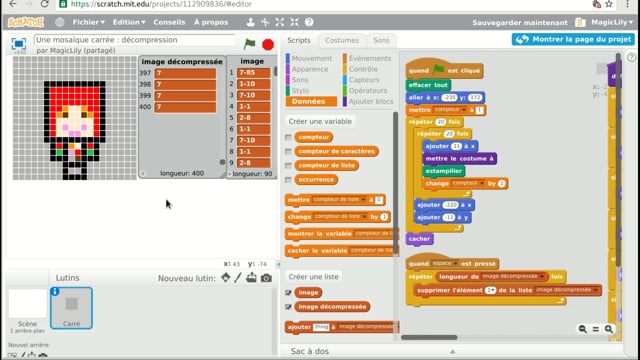Image resolution: width=640 pixels, height=360 pixels.
Task: Open dropdown in palette mettre compteur de liste block
Action: (x=363, y=200)
